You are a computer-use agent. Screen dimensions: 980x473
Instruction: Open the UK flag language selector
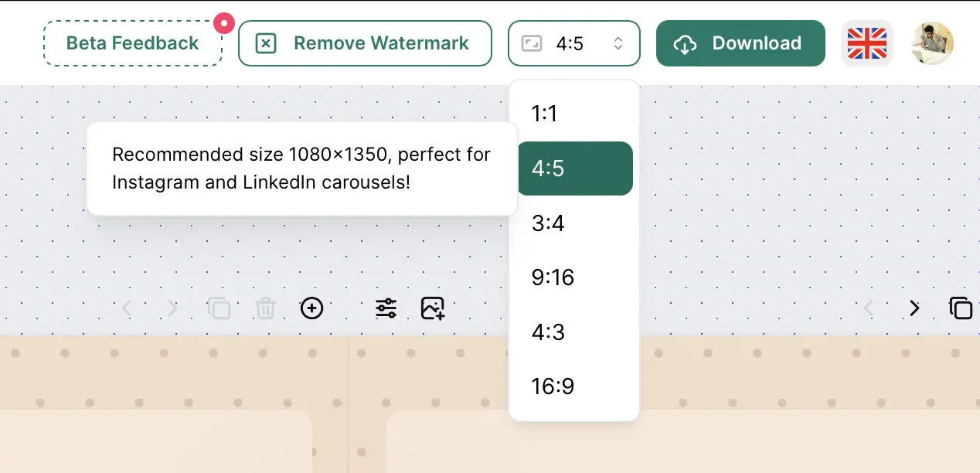(x=866, y=43)
